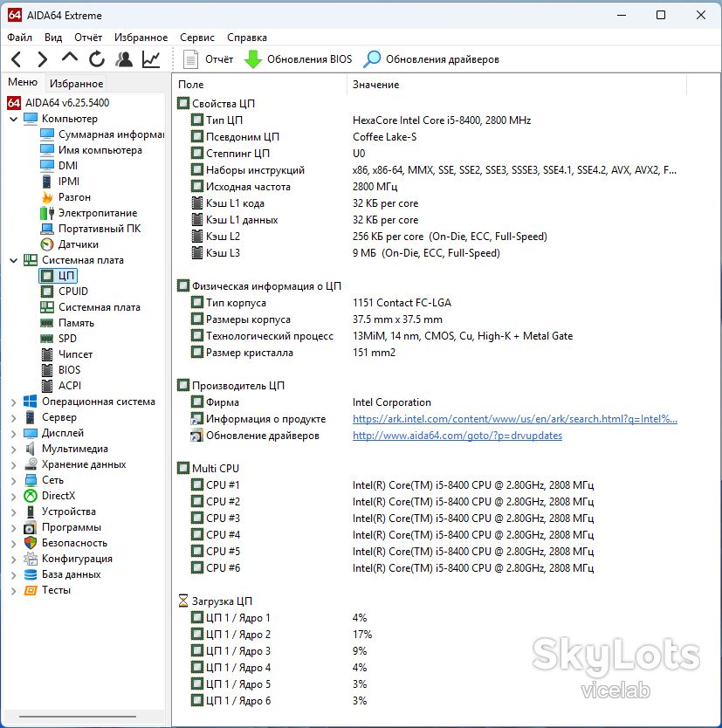This screenshot has height=728, width=722.
Task: Click the up-level arrow toolbar icon
Action: pos(70,58)
